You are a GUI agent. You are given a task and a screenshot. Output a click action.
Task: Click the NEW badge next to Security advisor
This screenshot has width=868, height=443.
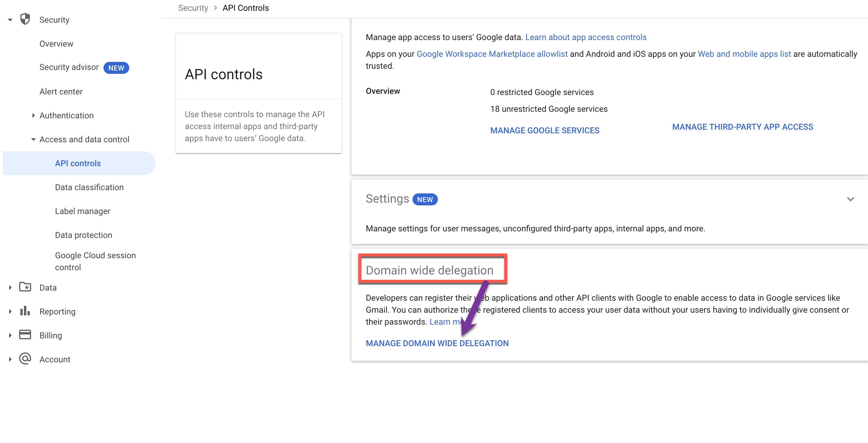116,68
